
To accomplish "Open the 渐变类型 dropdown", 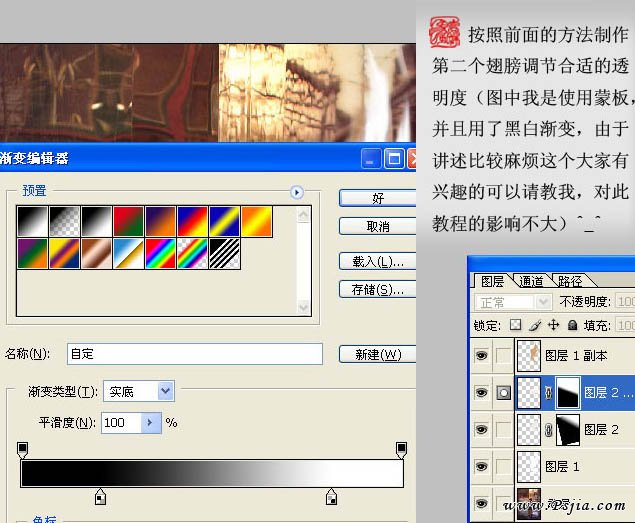I will pos(165,392).
